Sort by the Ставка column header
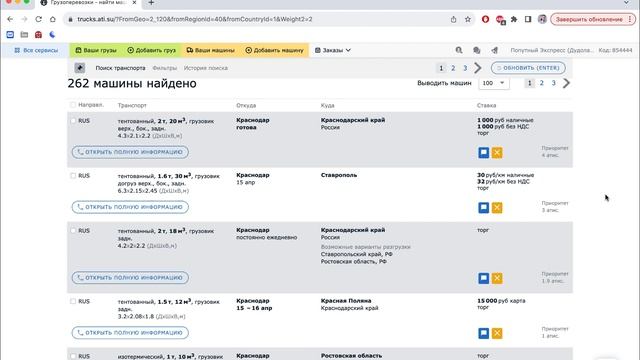This screenshot has width=640, height=360. (487, 105)
